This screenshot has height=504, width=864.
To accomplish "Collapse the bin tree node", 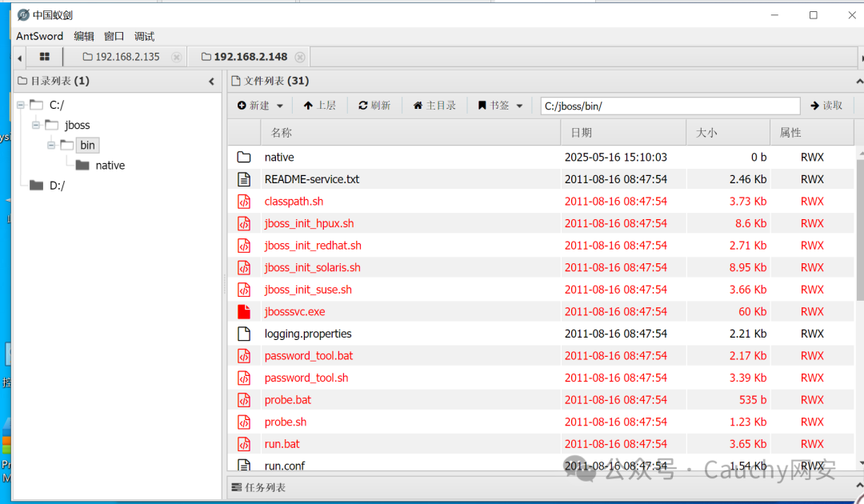I will 51,146.
